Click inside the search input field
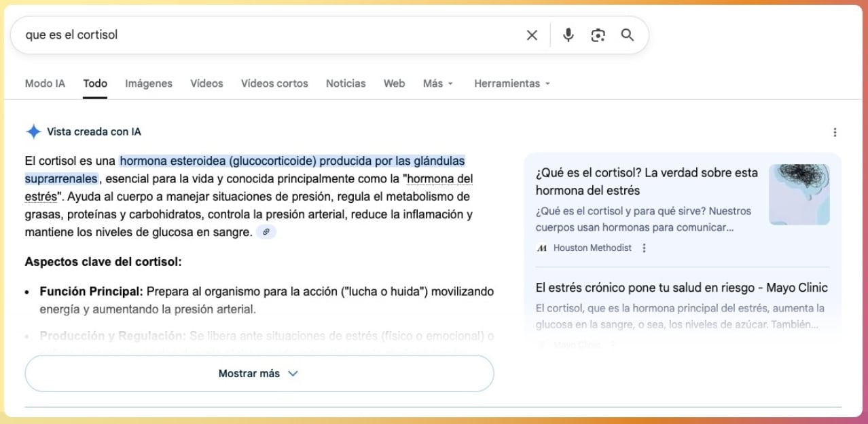This screenshot has width=868, height=424. 272,35
